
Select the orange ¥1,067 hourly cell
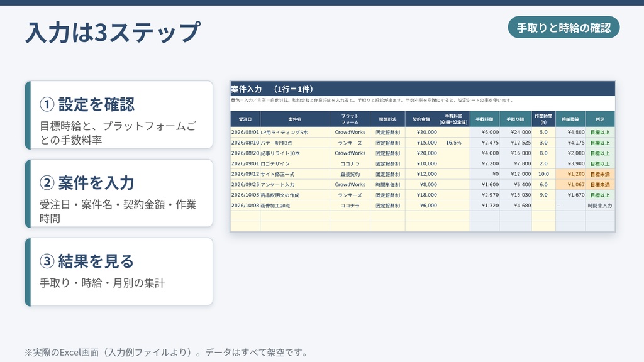[x=570, y=184]
